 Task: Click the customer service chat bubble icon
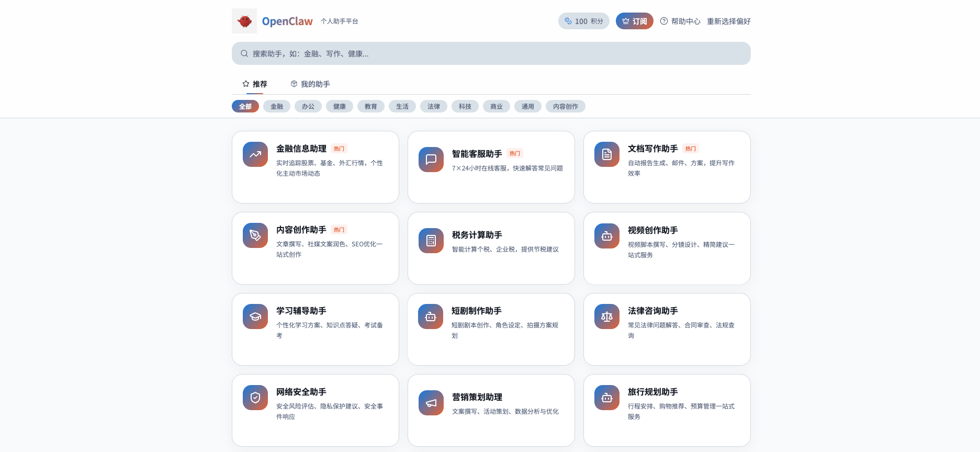(431, 160)
